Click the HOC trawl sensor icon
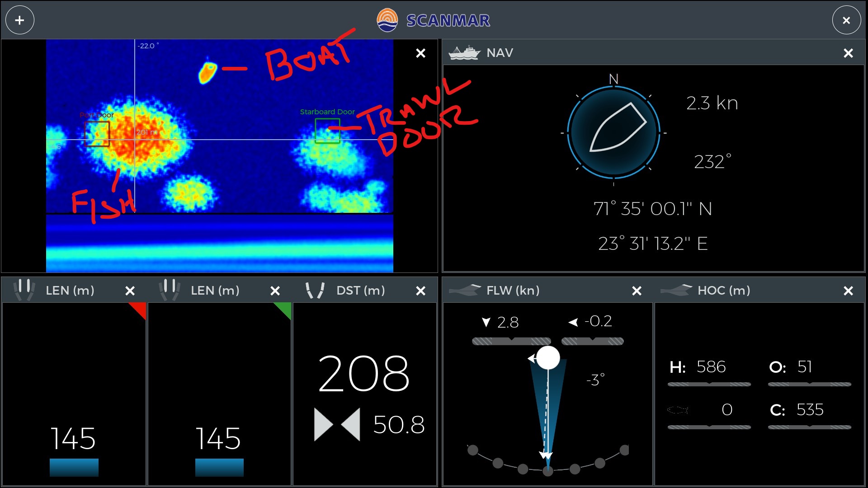This screenshot has height=488, width=868. pos(676,290)
